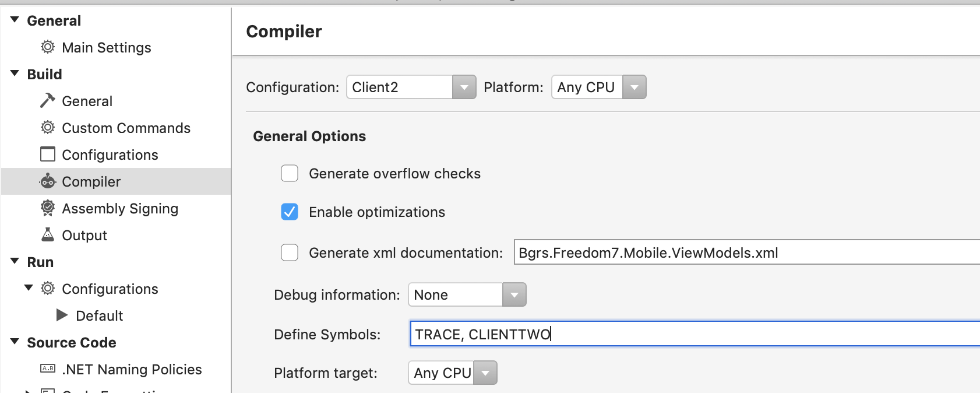Click the Main Settings gear icon
This screenshot has width=980, height=393.
pyautogui.click(x=48, y=47)
